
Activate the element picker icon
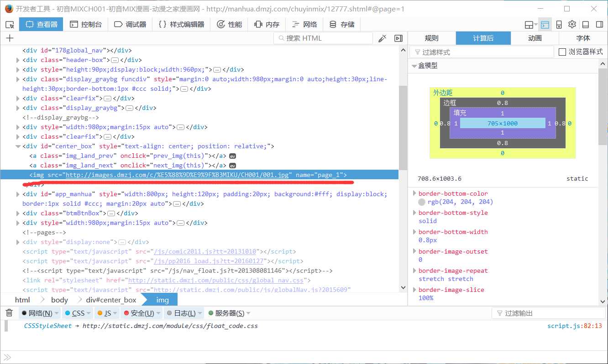(10, 25)
